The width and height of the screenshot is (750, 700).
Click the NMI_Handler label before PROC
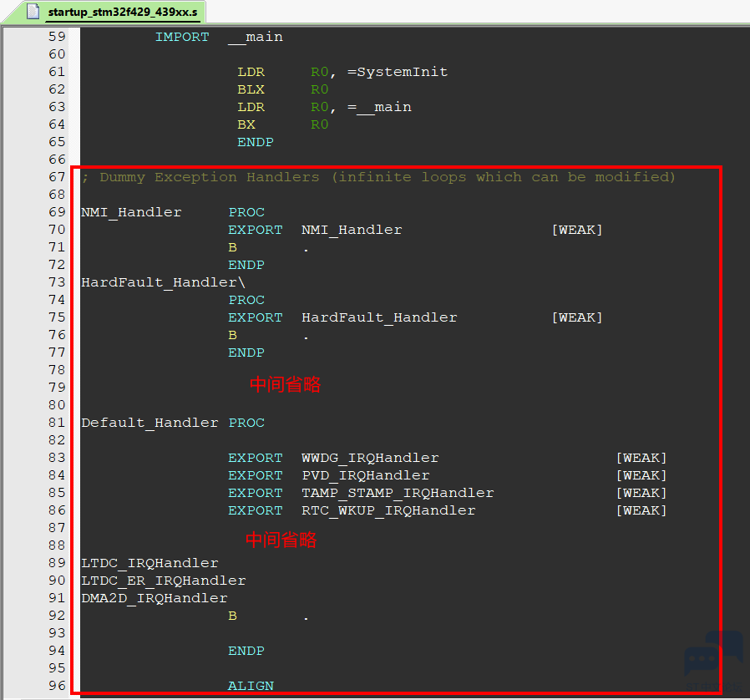click(131, 212)
